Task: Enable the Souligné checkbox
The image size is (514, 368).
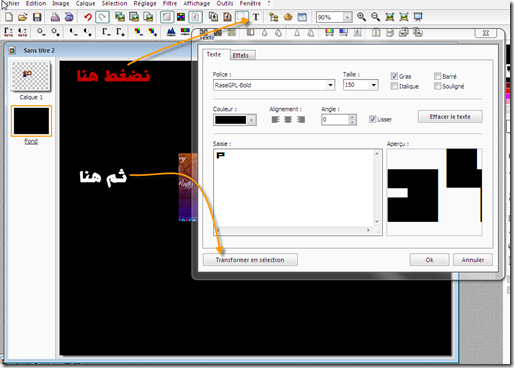Action: 437,86
